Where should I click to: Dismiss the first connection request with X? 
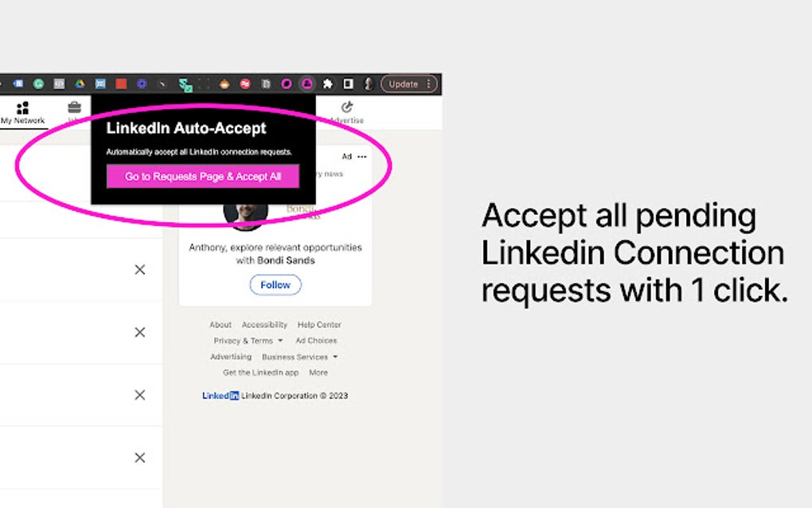140,270
